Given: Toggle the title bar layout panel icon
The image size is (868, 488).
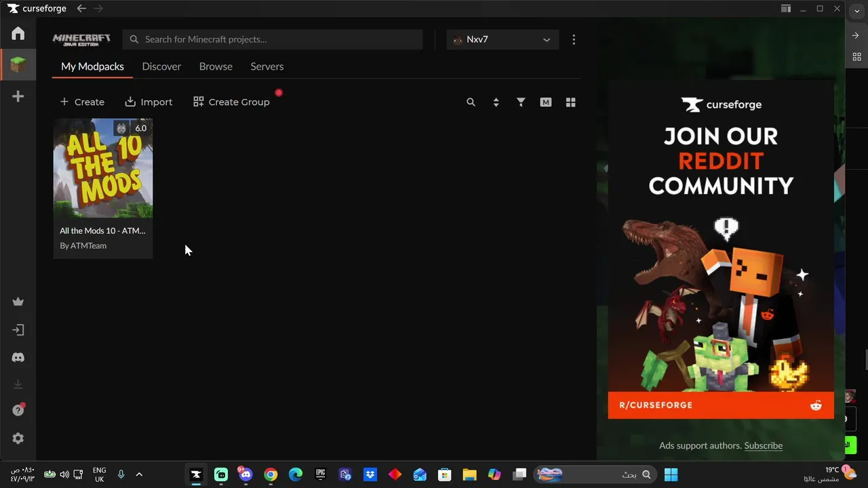Looking at the screenshot, I should tap(786, 9).
